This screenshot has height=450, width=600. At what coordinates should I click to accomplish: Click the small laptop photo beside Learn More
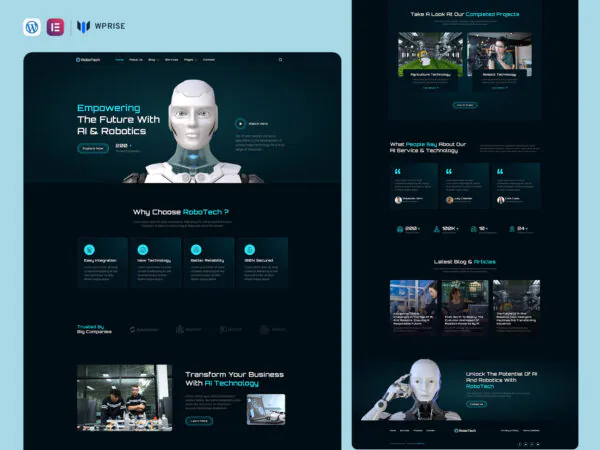[266, 409]
